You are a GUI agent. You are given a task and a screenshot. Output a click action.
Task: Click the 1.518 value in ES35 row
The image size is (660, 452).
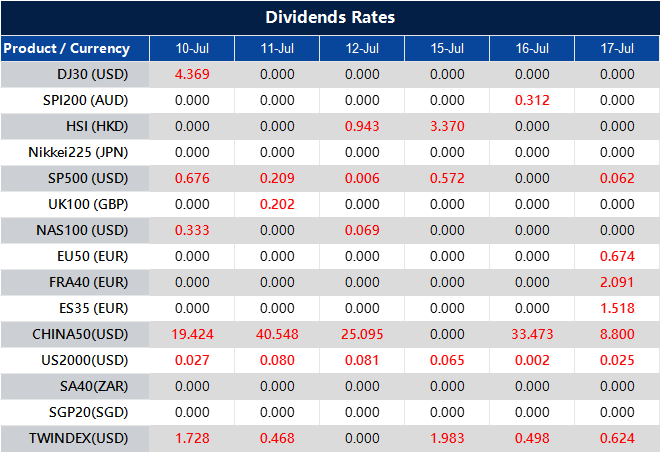pyautogui.click(x=616, y=308)
